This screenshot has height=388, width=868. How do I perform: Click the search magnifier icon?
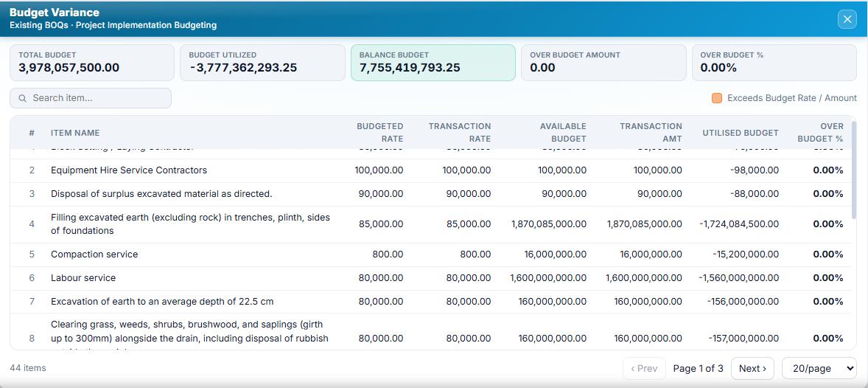[x=23, y=98]
